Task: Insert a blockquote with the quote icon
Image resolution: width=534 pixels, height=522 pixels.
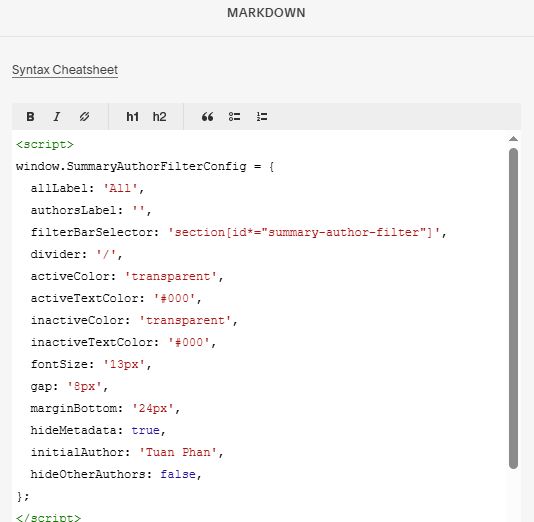Action: pyautogui.click(x=207, y=117)
